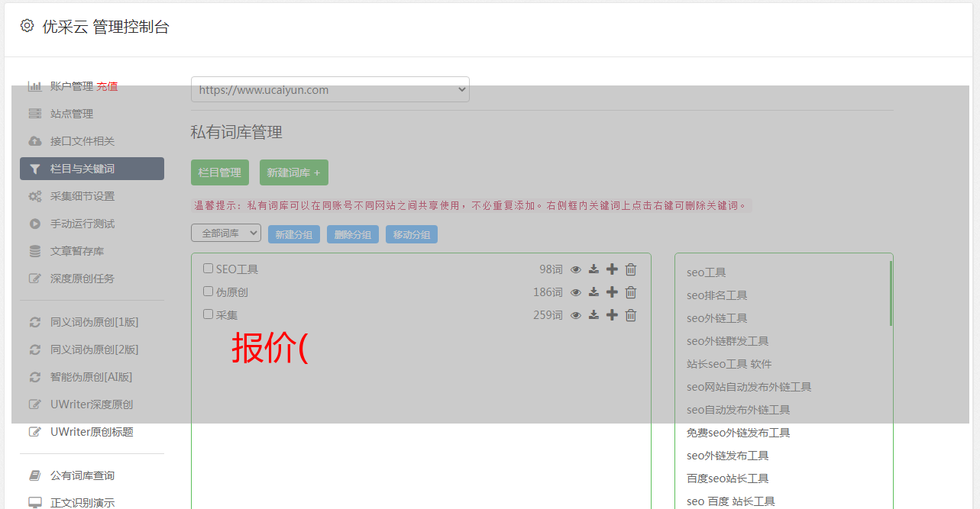Screen dimensions: 980x509
Task: Add keywords to 伪原创 library
Action: pos(612,292)
